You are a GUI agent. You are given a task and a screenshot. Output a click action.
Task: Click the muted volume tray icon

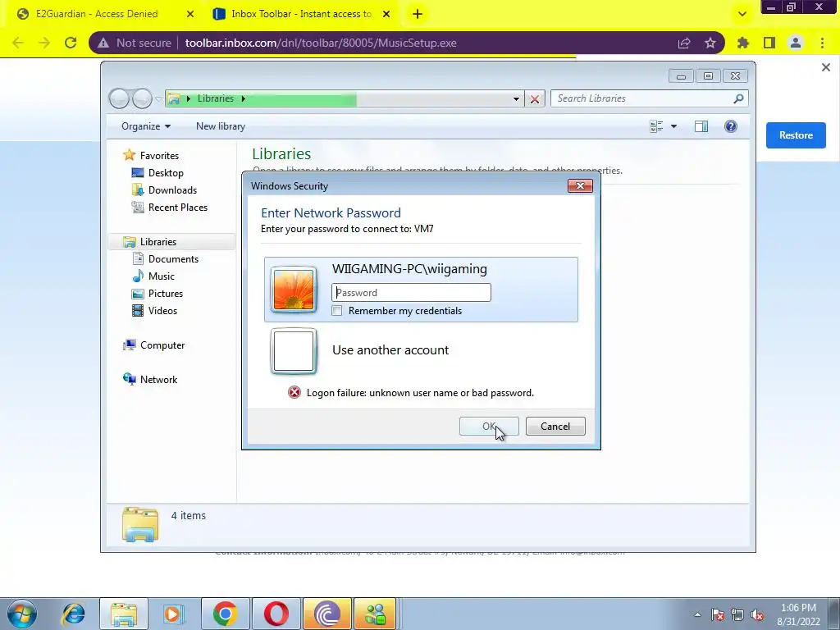(x=757, y=615)
